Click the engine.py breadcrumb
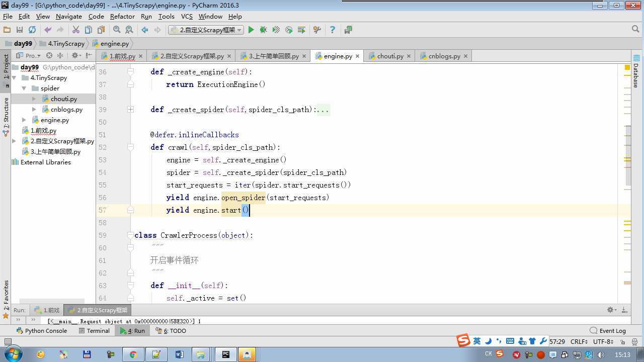Screen dimensions: 644x362 point(110,43)
